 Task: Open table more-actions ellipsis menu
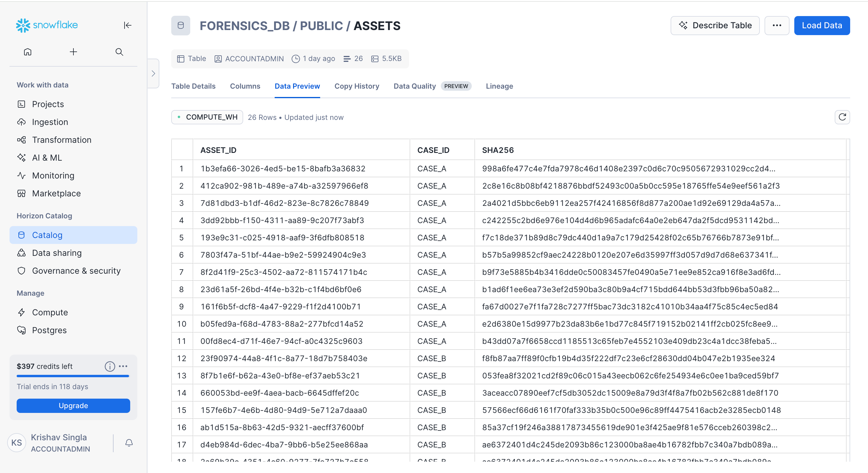(776, 26)
